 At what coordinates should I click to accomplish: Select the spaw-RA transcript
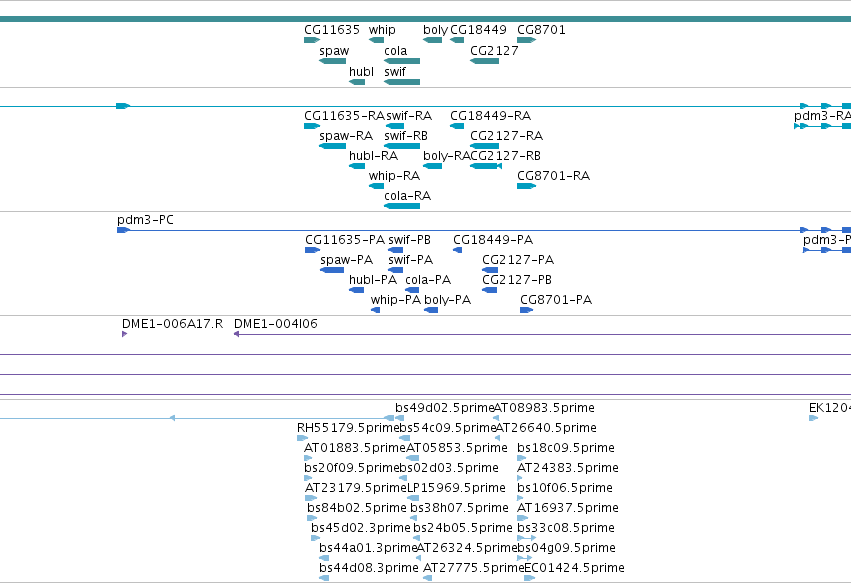333,146
